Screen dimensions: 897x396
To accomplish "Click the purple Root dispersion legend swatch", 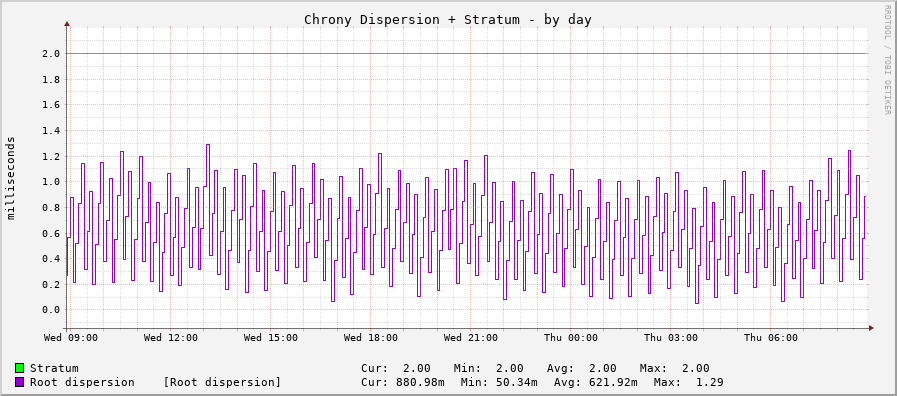I will coord(19,382).
